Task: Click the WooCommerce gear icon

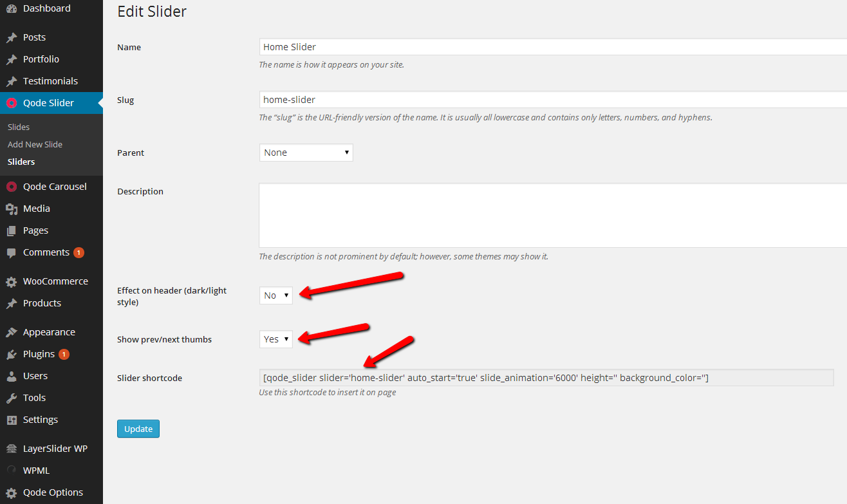Action: [x=12, y=282]
